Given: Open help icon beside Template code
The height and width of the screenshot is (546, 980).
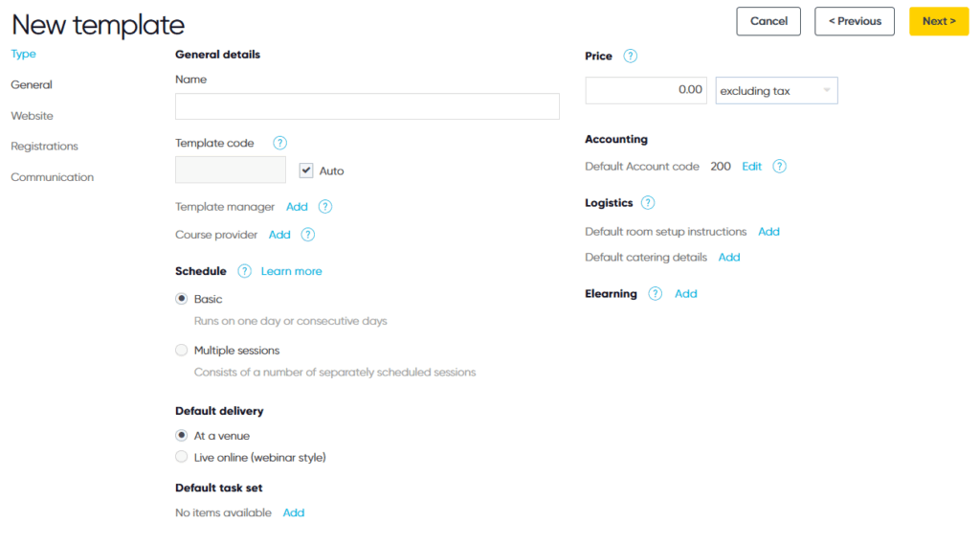Looking at the screenshot, I should (280, 144).
